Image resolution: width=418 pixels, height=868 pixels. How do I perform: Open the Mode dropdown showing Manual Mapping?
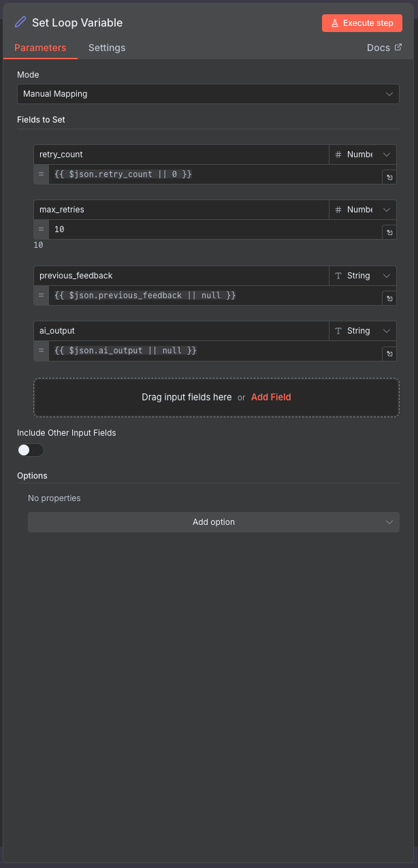(x=208, y=94)
